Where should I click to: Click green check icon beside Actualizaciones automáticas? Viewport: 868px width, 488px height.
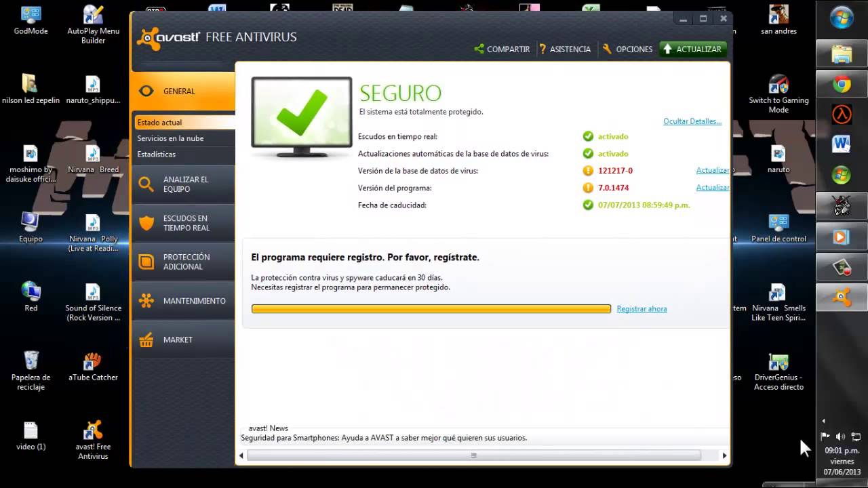coord(588,153)
